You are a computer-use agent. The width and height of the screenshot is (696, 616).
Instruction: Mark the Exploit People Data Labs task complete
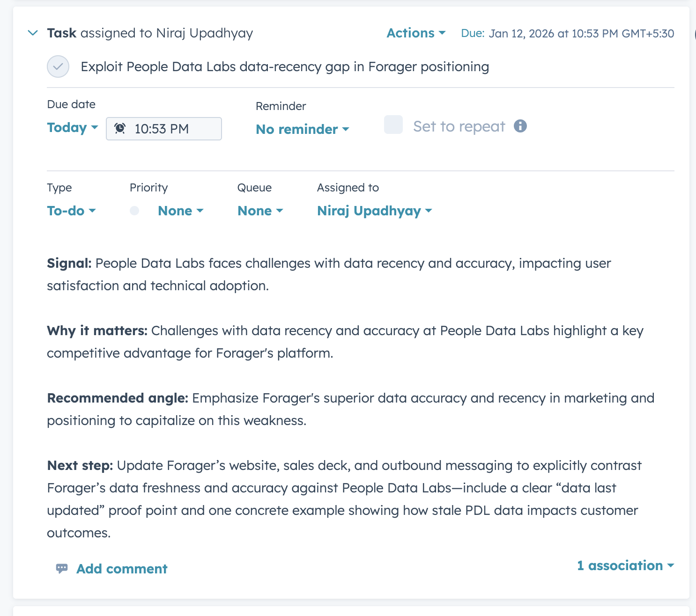coord(58,67)
